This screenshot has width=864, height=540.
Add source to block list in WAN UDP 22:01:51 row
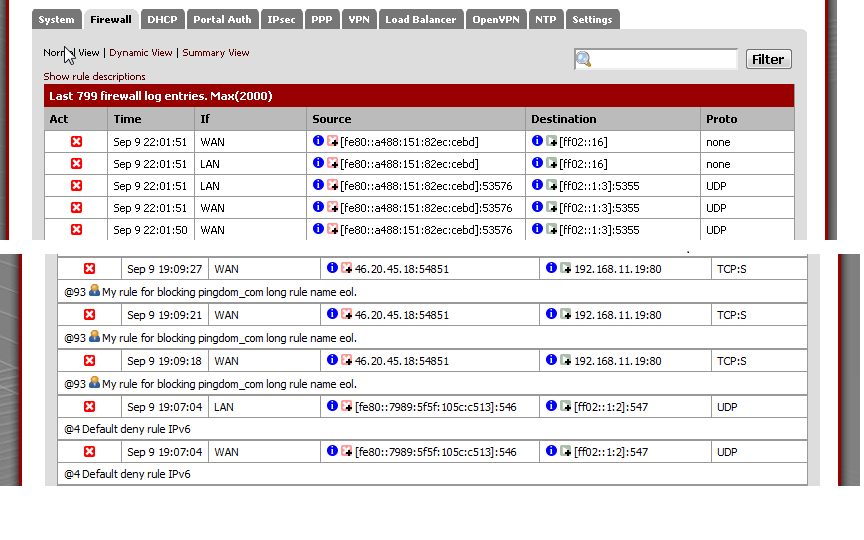(332, 207)
